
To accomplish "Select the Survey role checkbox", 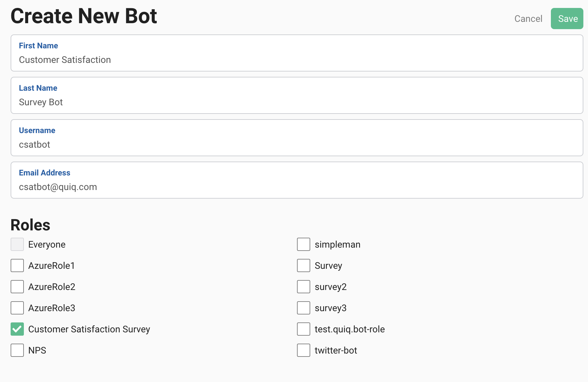I will (304, 265).
